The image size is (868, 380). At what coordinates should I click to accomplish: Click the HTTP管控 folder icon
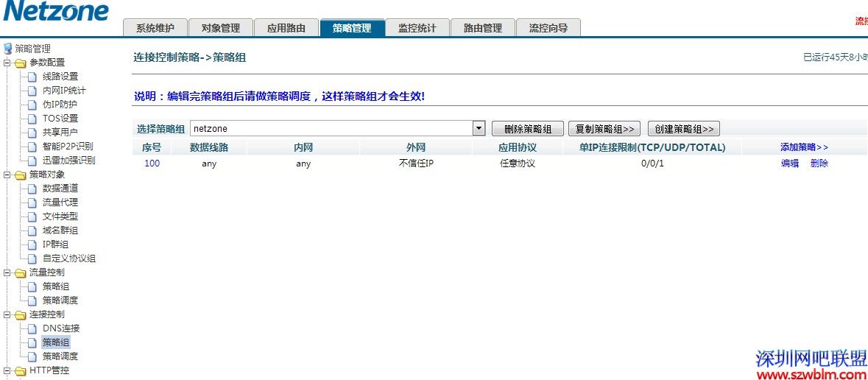(x=20, y=371)
